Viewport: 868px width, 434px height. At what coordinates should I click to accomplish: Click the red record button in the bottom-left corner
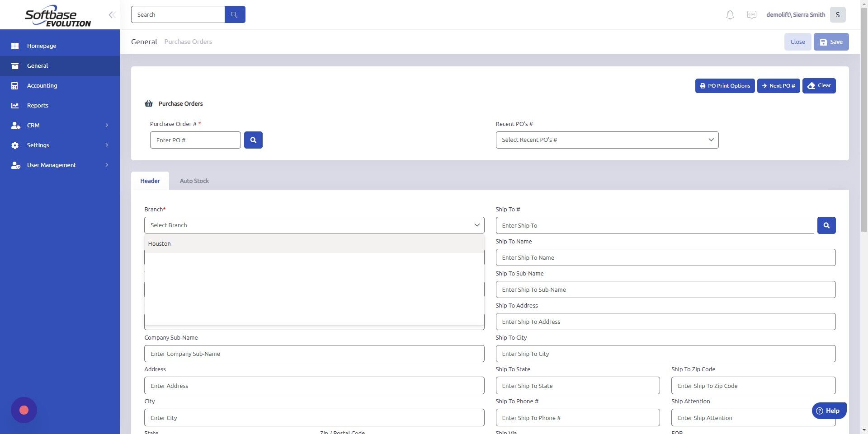coord(24,410)
